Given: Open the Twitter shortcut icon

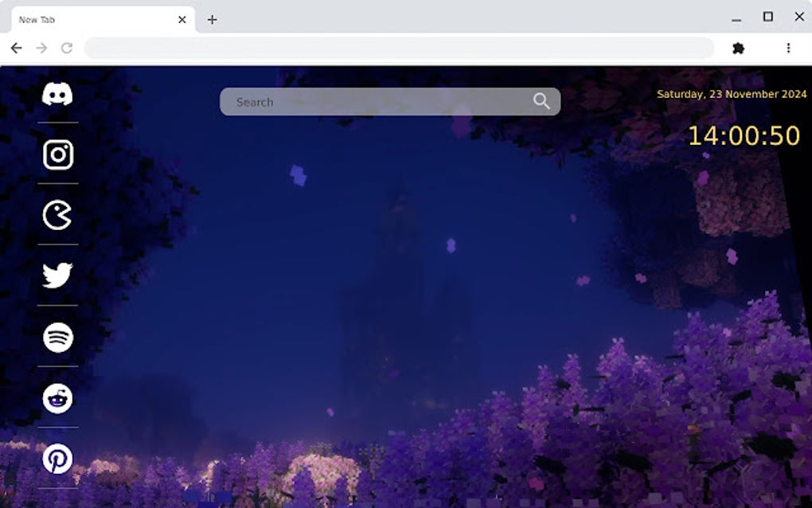Looking at the screenshot, I should point(57,276).
